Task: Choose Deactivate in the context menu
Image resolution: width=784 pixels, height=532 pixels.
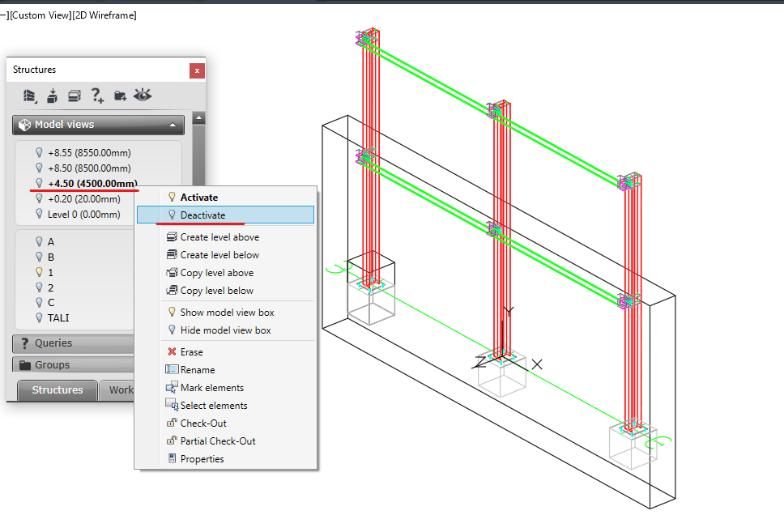Action: click(x=202, y=215)
